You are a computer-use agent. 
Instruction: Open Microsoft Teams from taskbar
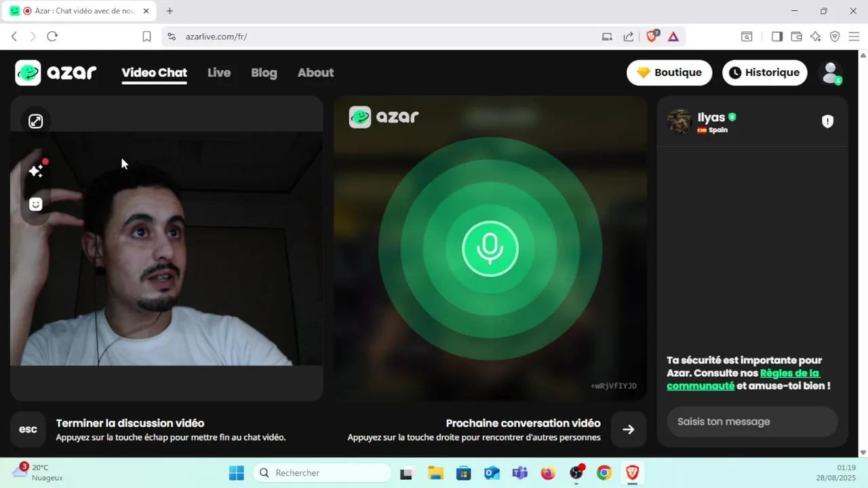tap(519, 473)
